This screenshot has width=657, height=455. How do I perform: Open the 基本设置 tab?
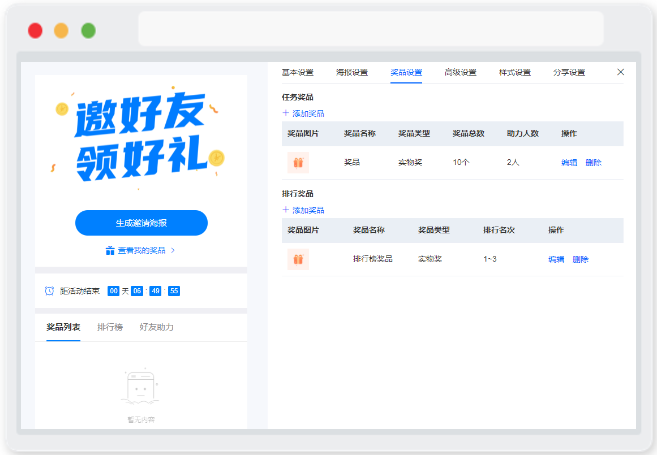tap(297, 72)
